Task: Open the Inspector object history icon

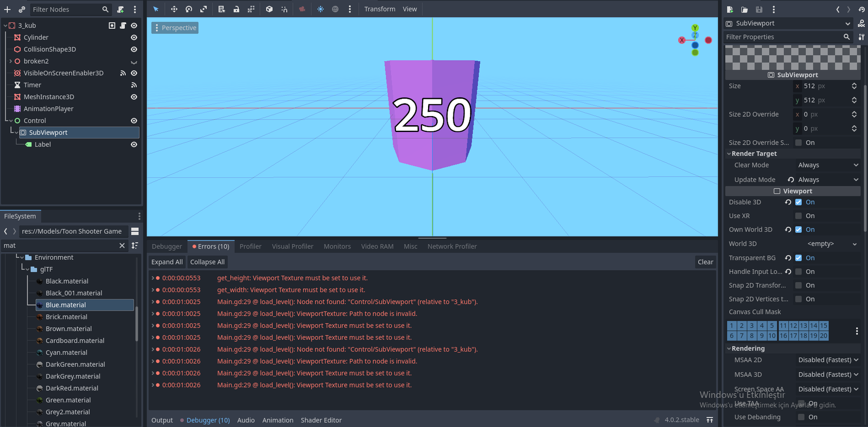Action: [x=861, y=9]
